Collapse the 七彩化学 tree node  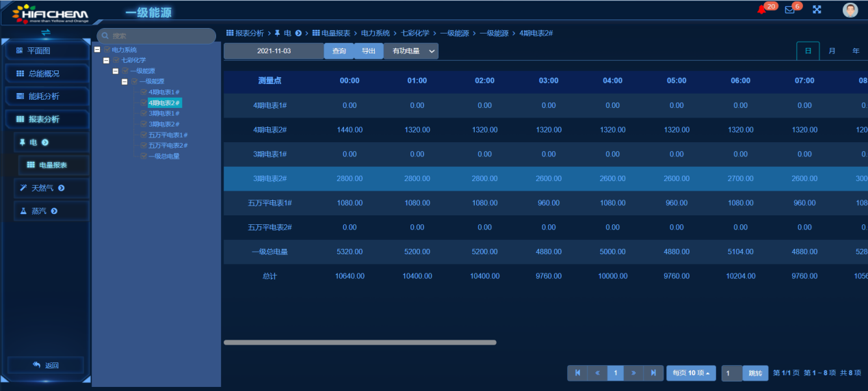pyautogui.click(x=107, y=60)
